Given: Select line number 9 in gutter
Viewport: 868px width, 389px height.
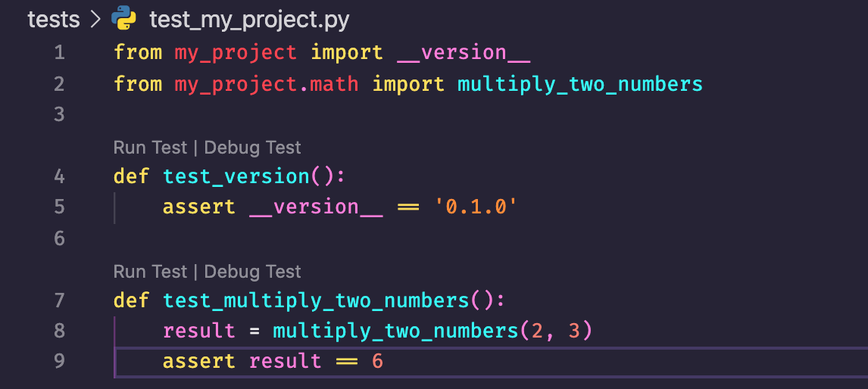Looking at the screenshot, I should (x=59, y=361).
